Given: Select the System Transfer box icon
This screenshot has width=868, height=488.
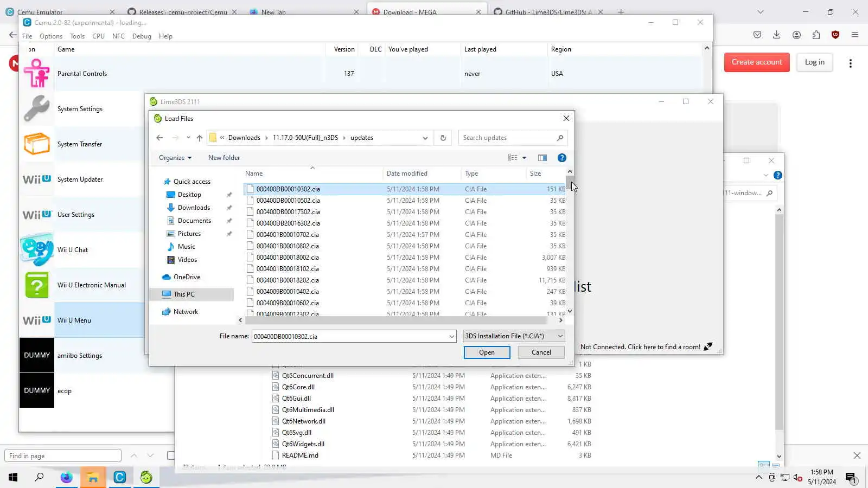Looking at the screenshot, I should [37, 144].
